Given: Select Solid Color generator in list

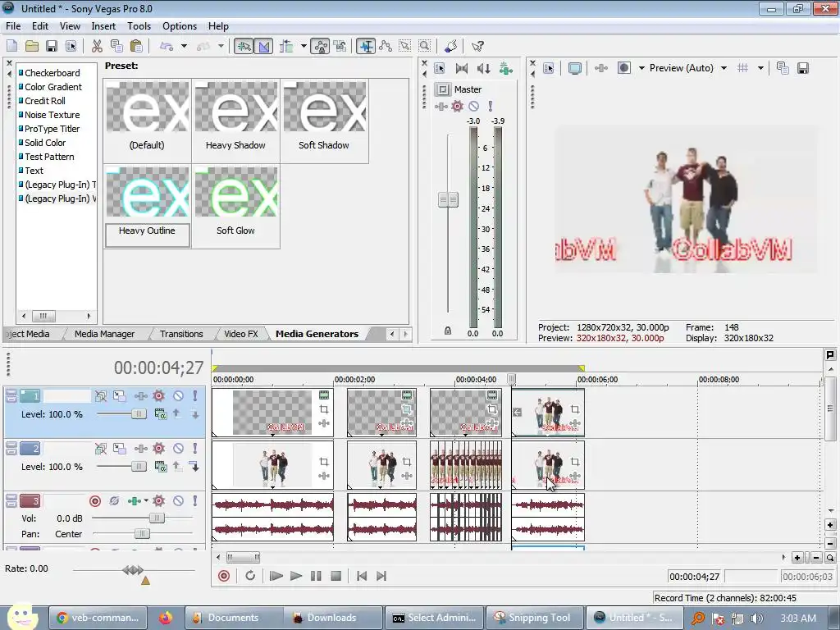Looking at the screenshot, I should 45,143.
